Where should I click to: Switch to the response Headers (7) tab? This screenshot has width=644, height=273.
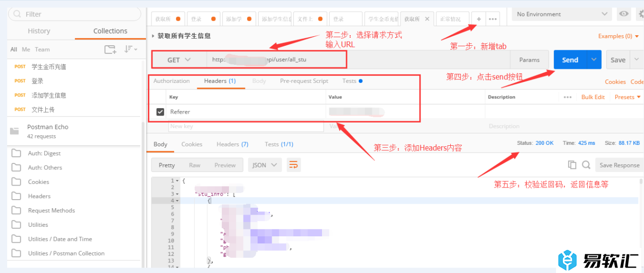tap(232, 144)
